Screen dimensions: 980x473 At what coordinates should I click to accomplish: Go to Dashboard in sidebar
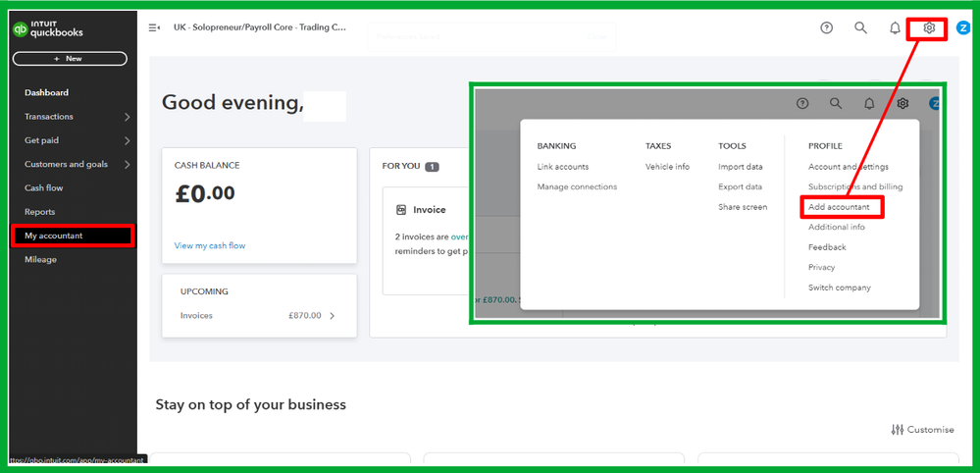coord(47,92)
